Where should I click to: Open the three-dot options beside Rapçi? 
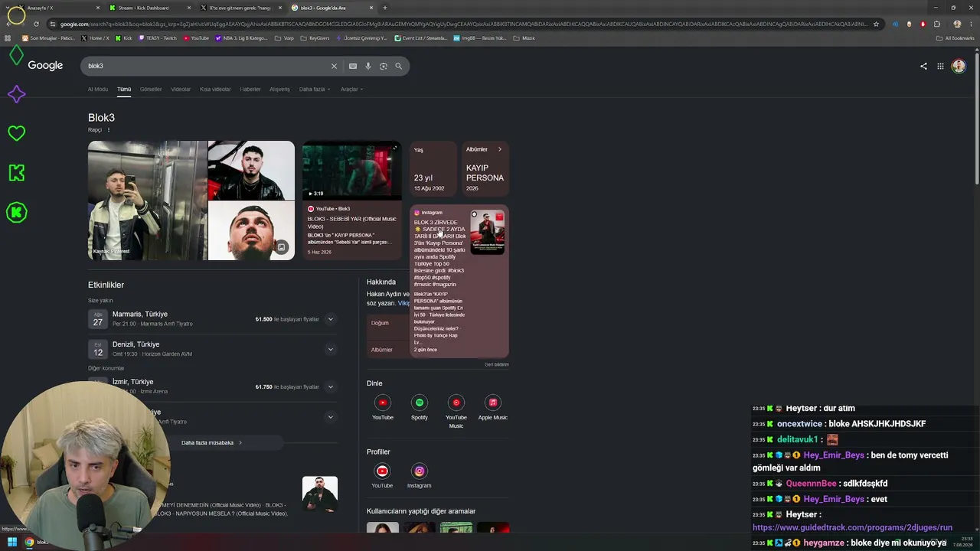pyautogui.click(x=108, y=130)
